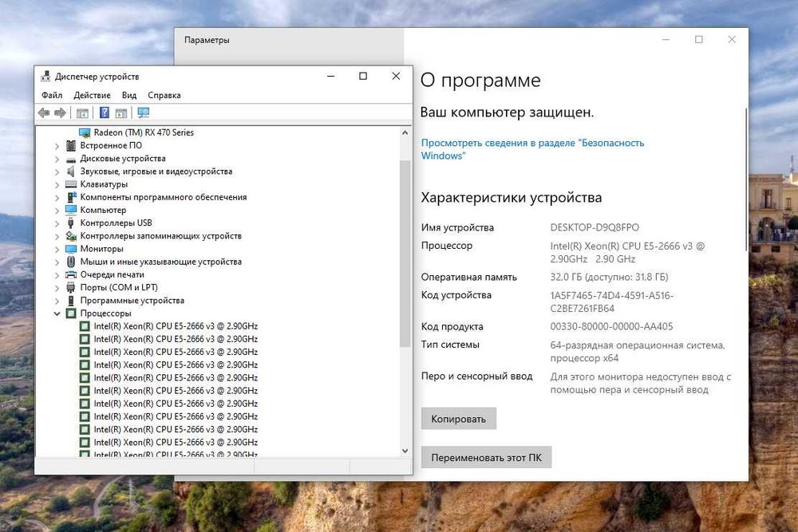Click the scan hardware monitor toolbar icon
The width and height of the screenshot is (798, 532).
(144, 113)
